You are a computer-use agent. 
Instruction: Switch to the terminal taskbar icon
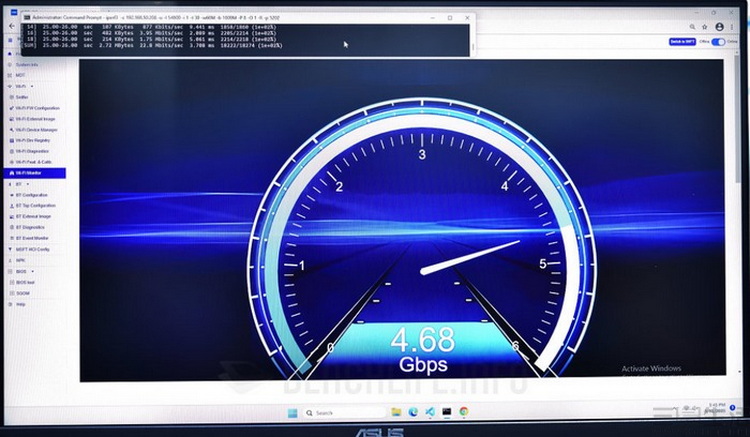coord(446,412)
